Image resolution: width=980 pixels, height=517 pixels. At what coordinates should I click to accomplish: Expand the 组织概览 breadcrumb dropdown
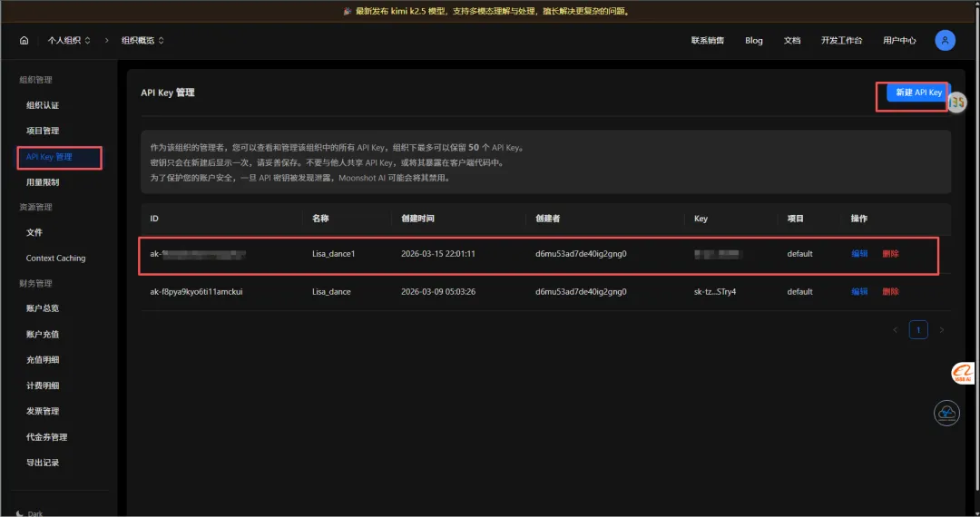(x=142, y=41)
